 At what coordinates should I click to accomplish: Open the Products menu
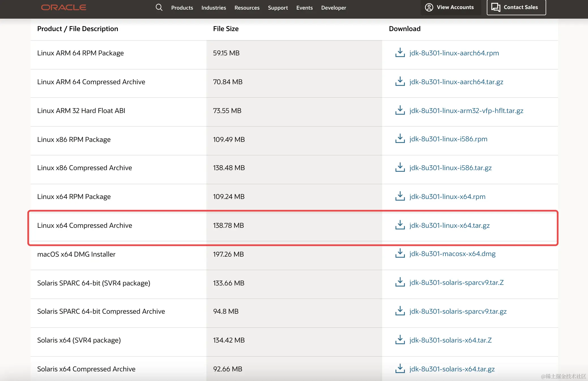(182, 8)
